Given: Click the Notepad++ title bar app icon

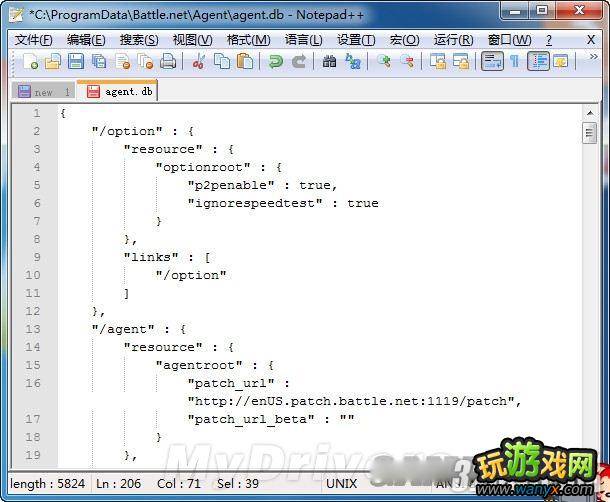Looking at the screenshot, I should (16, 15).
